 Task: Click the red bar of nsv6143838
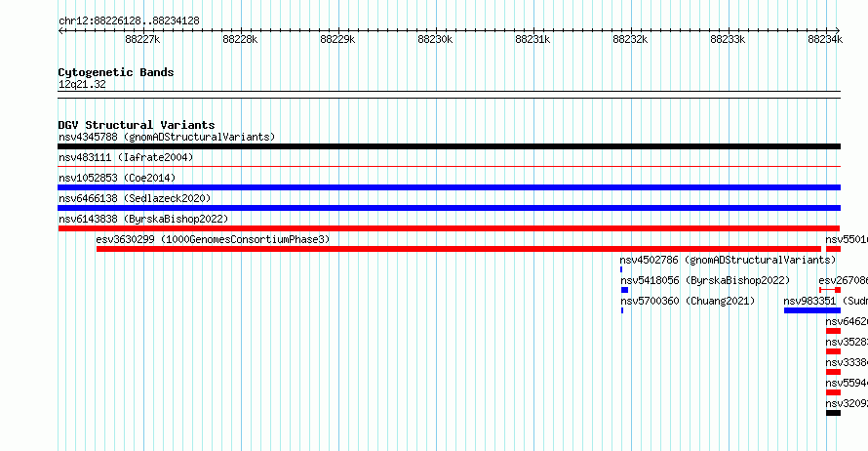click(x=449, y=228)
